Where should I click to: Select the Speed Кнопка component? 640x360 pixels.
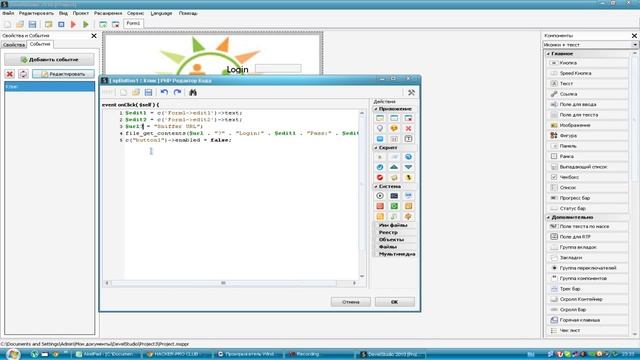point(587,73)
